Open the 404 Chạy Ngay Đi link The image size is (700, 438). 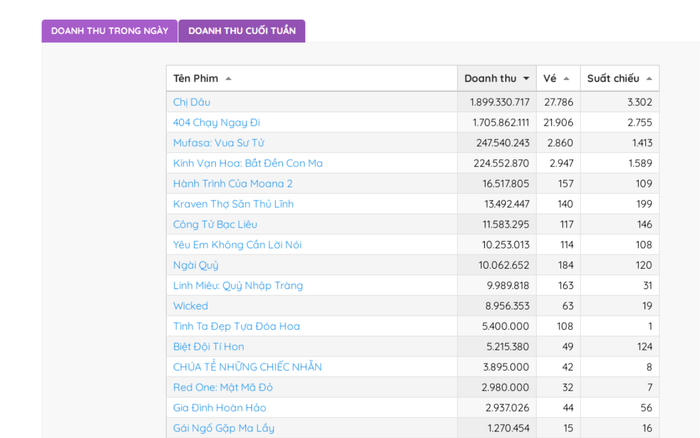216,122
